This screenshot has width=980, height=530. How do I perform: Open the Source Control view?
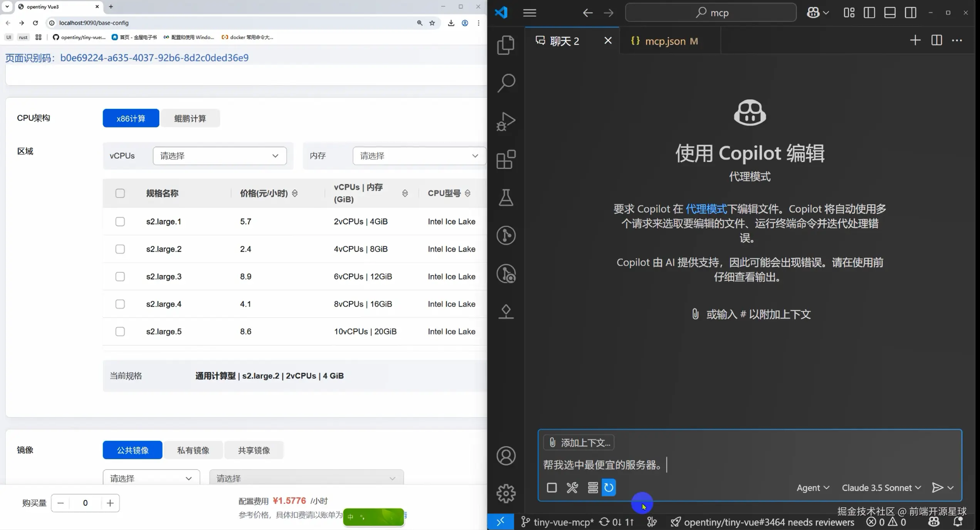click(506, 235)
